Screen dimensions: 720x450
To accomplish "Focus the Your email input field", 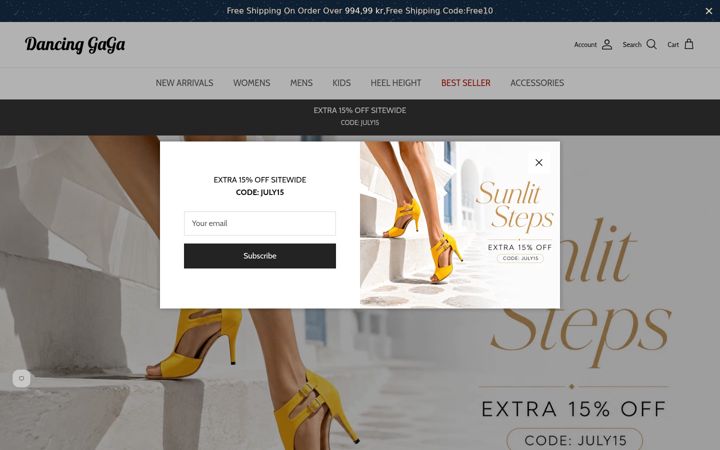I will [260, 223].
